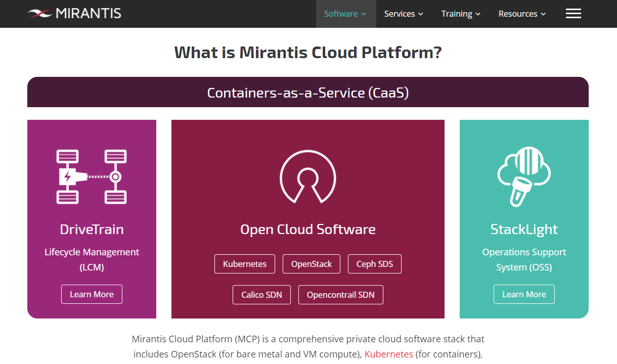The height and width of the screenshot is (364, 617).
Task: Select the Opencontrail SDN button
Action: click(x=341, y=295)
